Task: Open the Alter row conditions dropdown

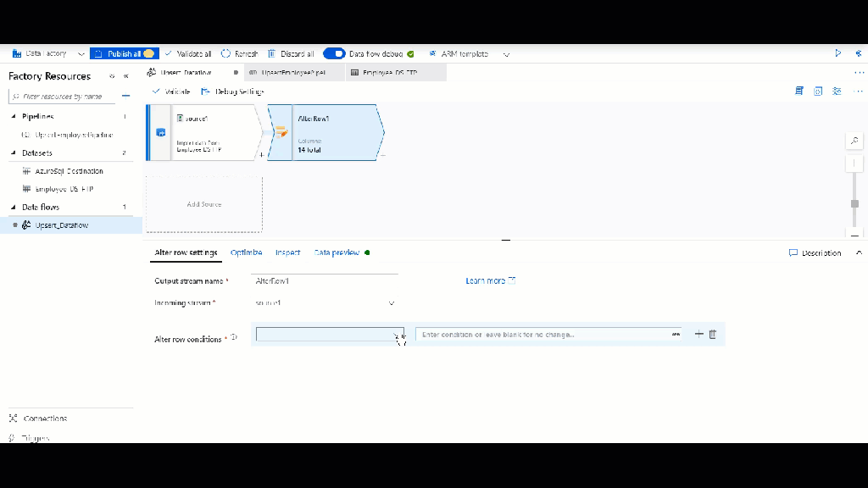Action: point(330,334)
